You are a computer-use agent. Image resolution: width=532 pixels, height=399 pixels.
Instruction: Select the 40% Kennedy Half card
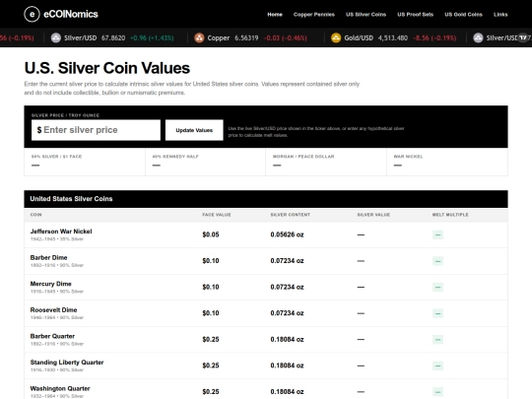(205, 162)
